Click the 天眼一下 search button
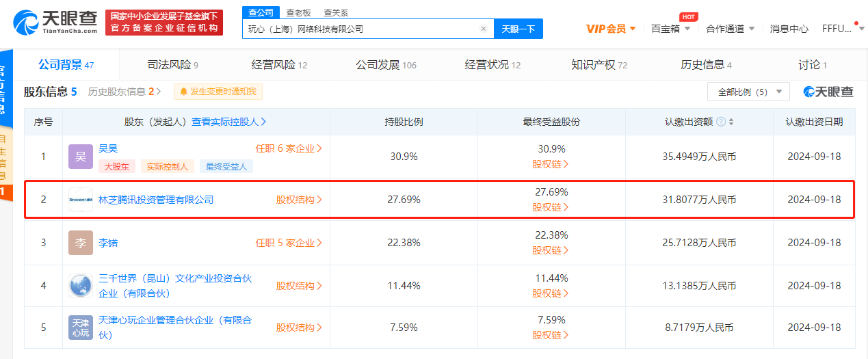This screenshot has height=359, width=868. click(x=518, y=29)
